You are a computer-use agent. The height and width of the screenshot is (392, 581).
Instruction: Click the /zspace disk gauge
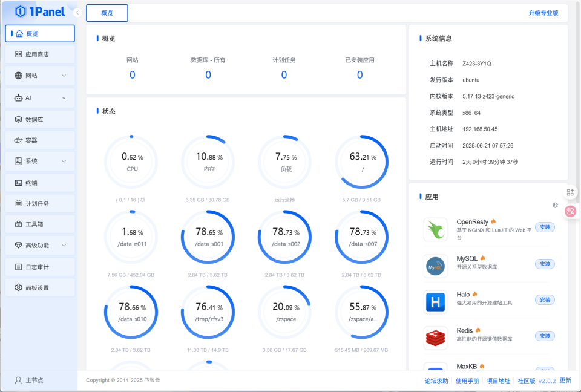click(x=284, y=312)
